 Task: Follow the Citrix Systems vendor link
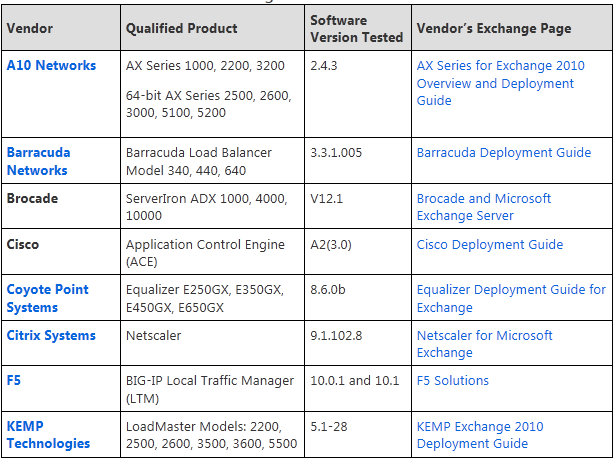point(51,335)
